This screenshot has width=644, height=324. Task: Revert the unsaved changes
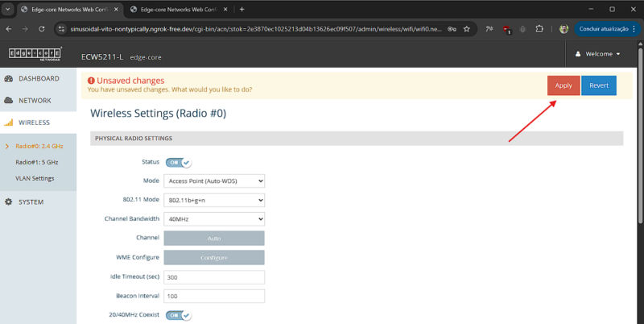click(599, 85)
